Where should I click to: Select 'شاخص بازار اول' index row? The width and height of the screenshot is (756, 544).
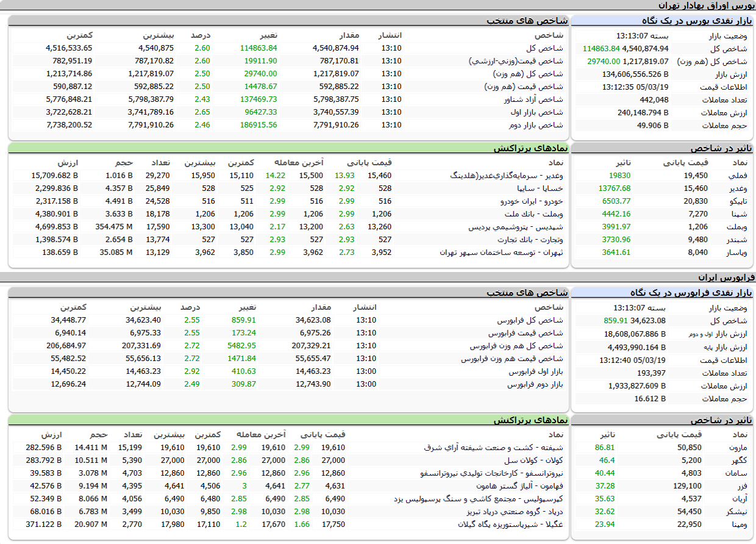click(x=288, y=112)
